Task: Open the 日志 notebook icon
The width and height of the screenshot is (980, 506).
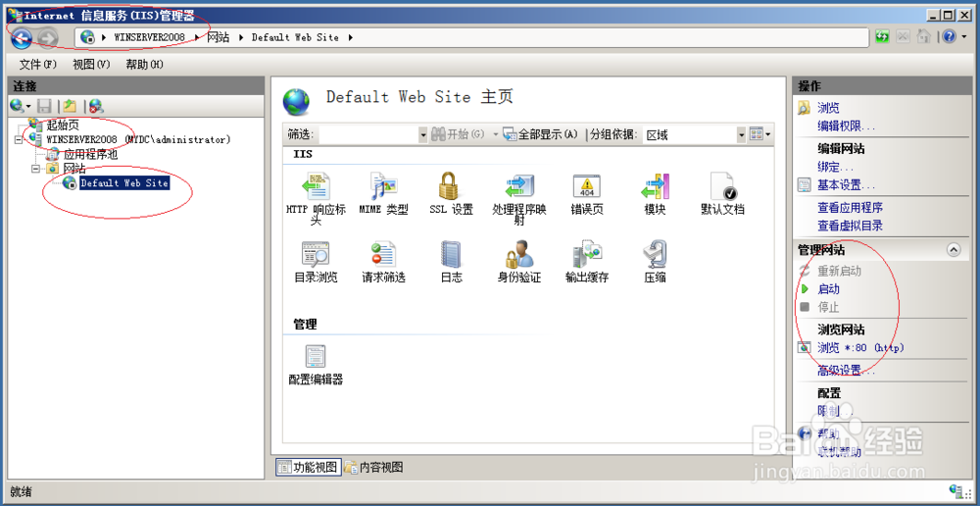Action: (x=451, y=254)
